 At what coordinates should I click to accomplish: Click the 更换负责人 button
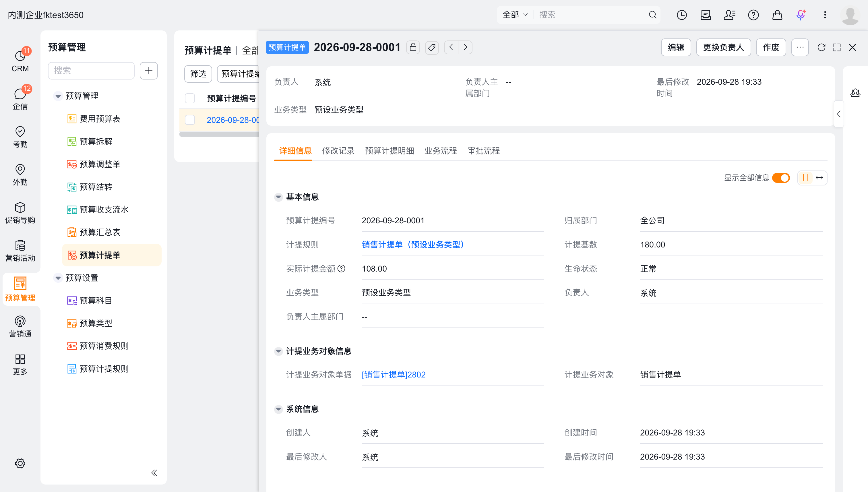(723, 47)
